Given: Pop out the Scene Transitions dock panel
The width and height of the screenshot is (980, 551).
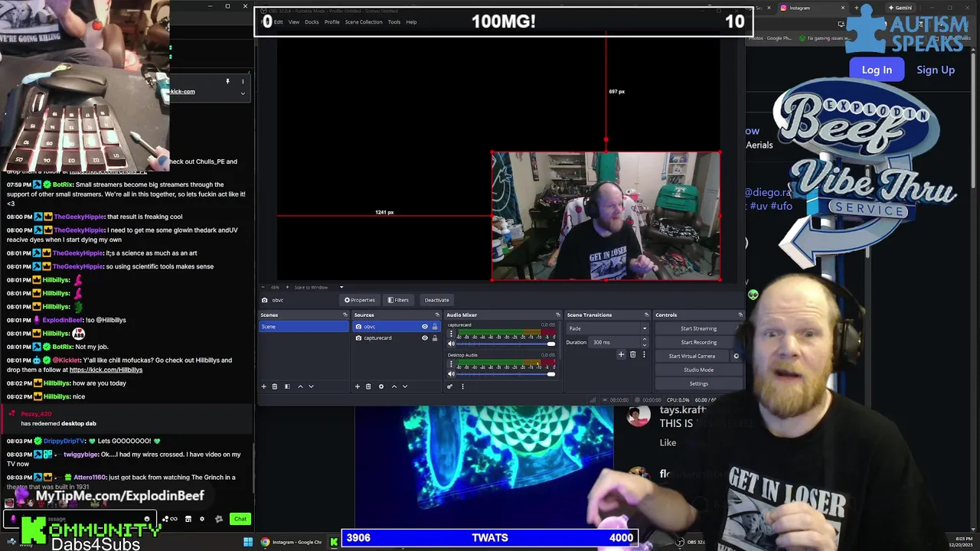Looking at the screenshot, I should (x=646, y=315).
